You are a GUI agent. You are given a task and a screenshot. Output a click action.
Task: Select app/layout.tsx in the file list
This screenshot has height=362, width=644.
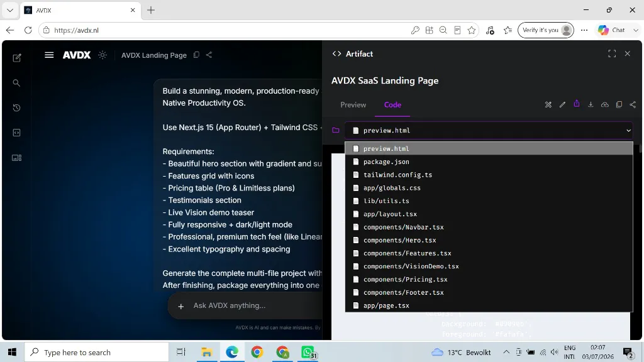(489, 214)
